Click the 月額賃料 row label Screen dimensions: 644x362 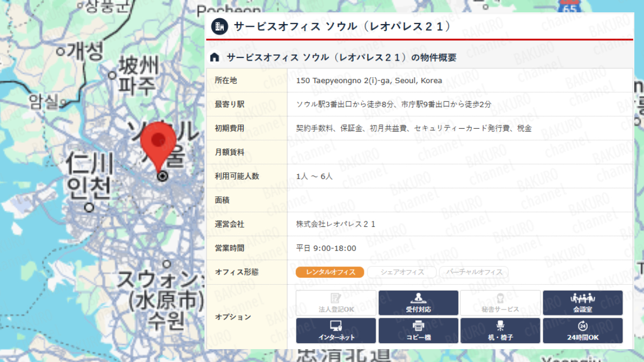230,152
